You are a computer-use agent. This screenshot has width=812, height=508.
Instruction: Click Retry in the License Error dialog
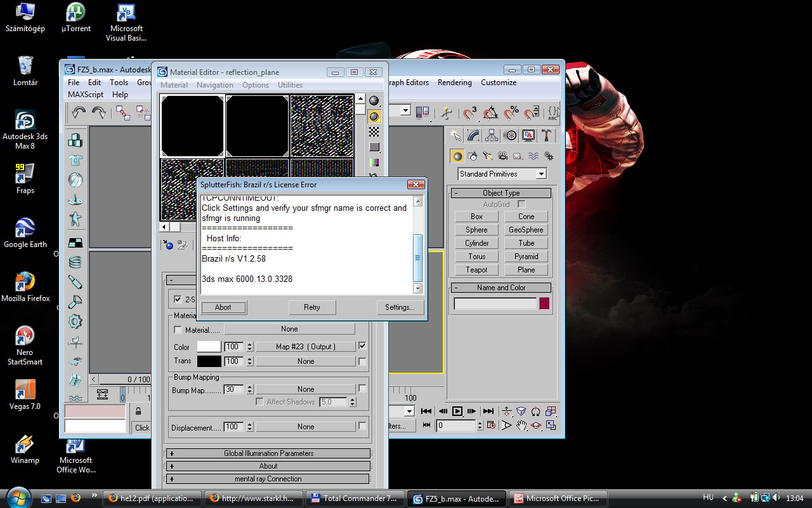312,307
